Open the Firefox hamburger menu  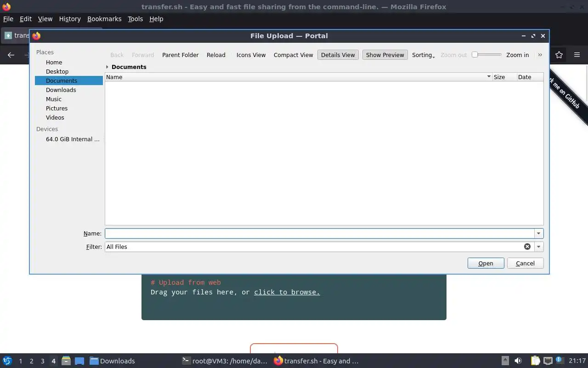(x=577, y=55)
